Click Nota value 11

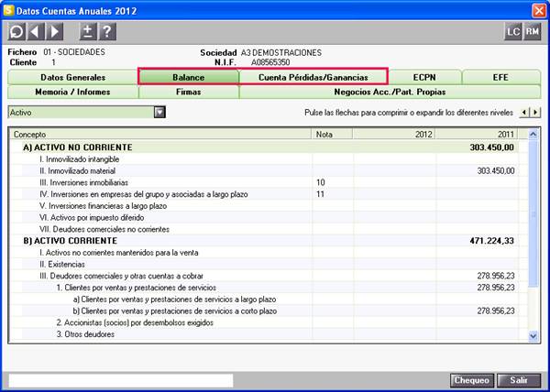pyautogui.click(x=320, y=194)
